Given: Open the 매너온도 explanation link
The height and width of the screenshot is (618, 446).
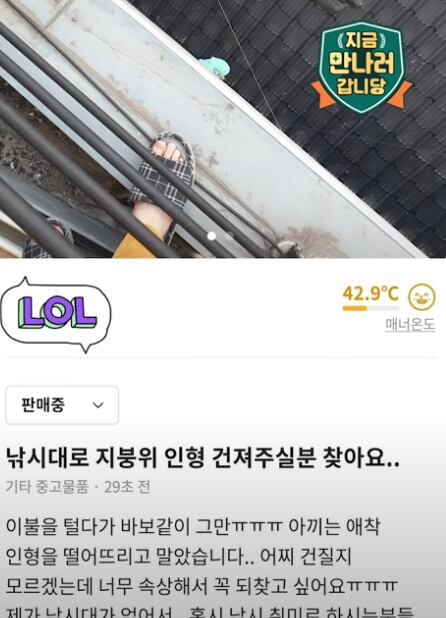Looking at the screenshot, I should (x=410, y=324).
